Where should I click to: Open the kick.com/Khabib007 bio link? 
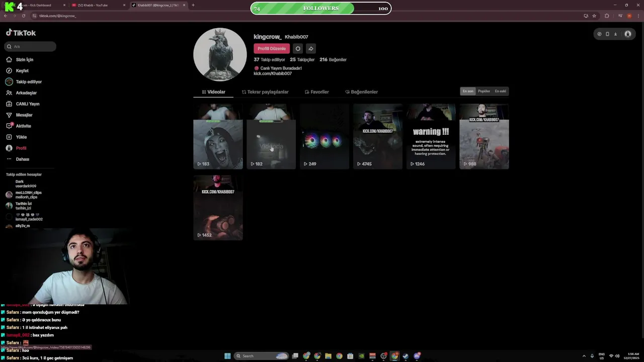tap(273, 73)
